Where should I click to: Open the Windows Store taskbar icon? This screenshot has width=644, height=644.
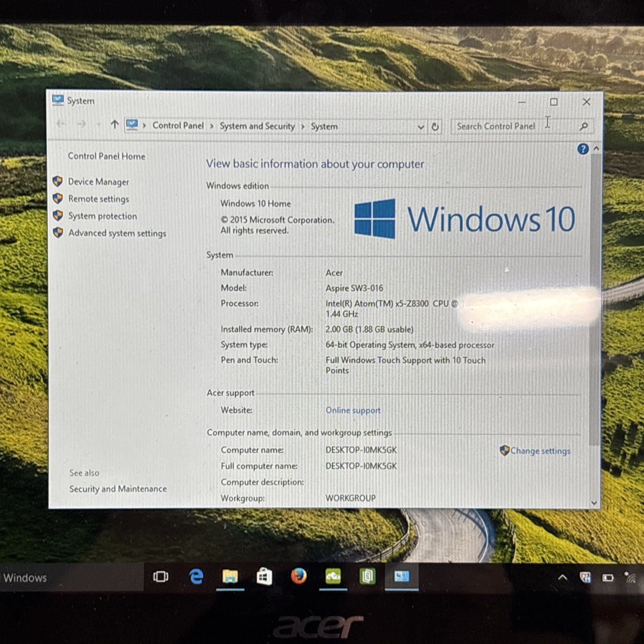click(264, 577)
